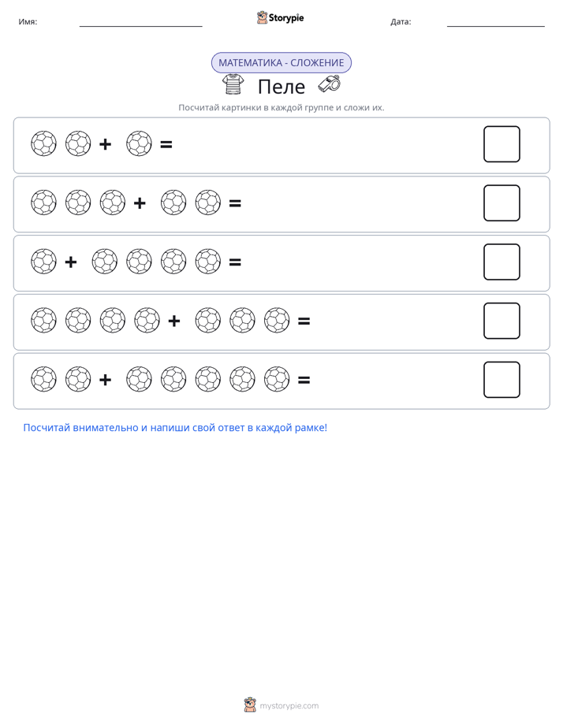Open the mystorypie.com footer link

click(289, 706)
